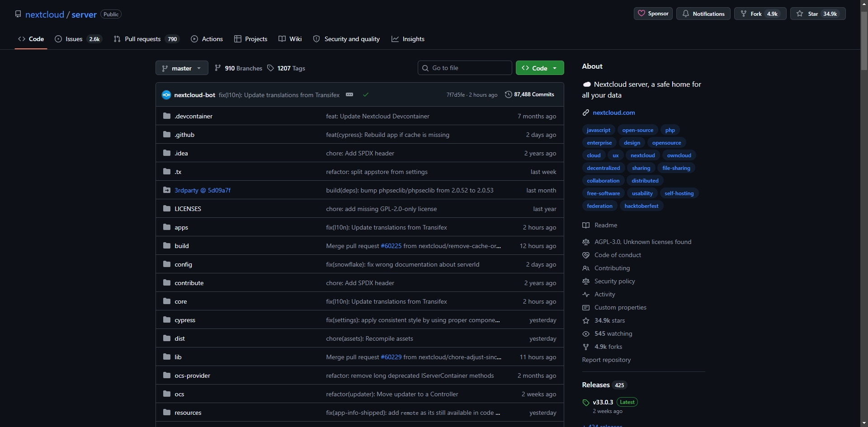Click the link icon beside nextcloud.com

tap(586, 113)
